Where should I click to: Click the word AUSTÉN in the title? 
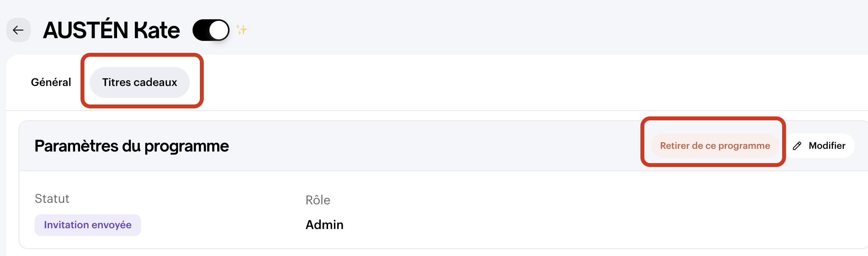point(85,30)
